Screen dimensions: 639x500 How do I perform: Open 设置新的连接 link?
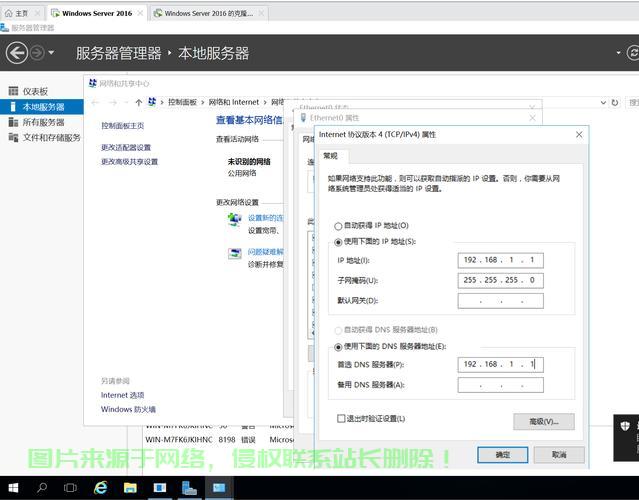265,218
